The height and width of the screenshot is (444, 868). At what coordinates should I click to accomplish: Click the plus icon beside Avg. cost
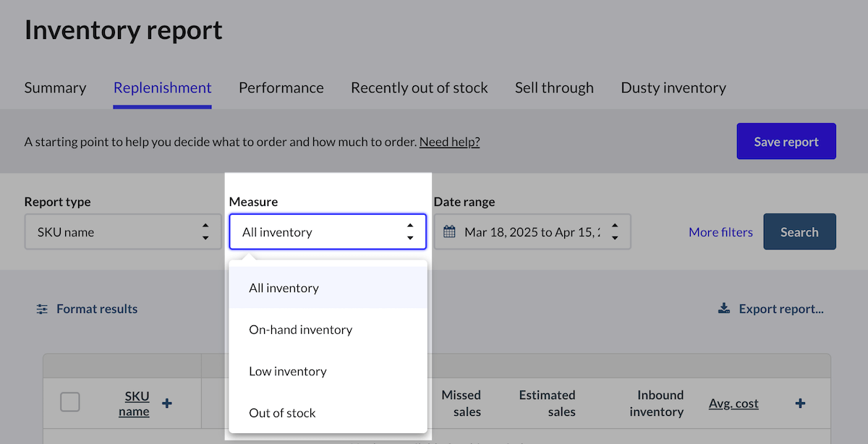click(800, 404)
